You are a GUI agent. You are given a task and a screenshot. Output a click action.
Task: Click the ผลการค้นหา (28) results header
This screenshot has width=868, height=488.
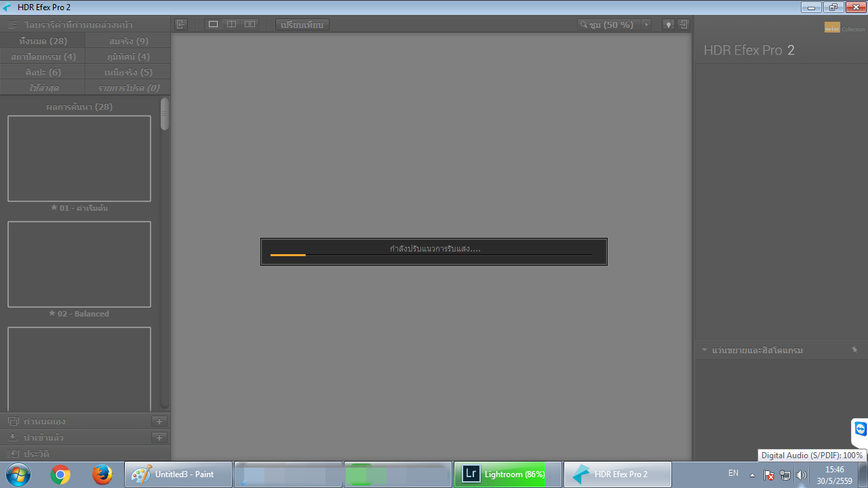pos(79,106)
